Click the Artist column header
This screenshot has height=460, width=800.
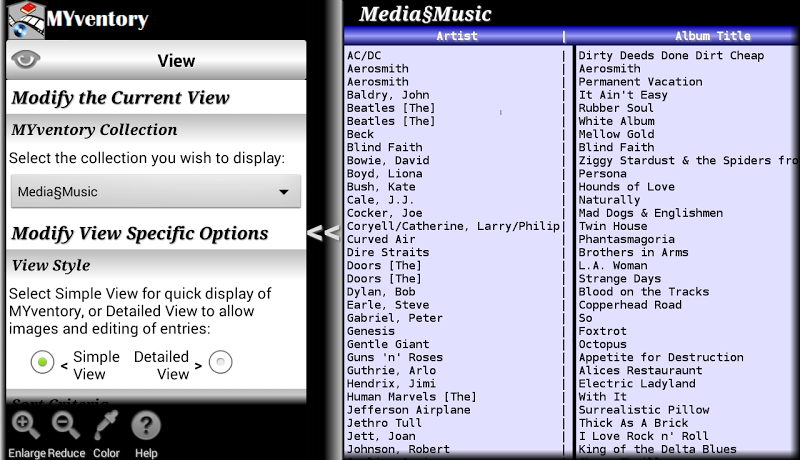[x=457, y=36]
